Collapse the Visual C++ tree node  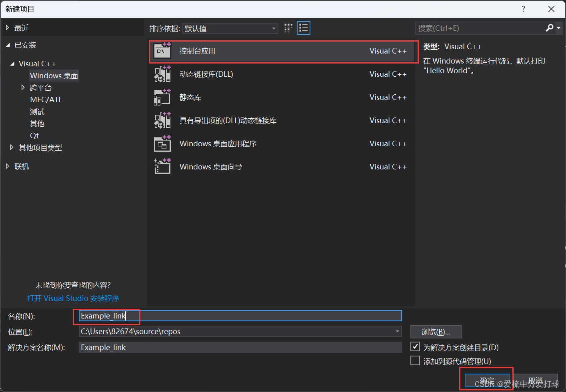[12, 64]
